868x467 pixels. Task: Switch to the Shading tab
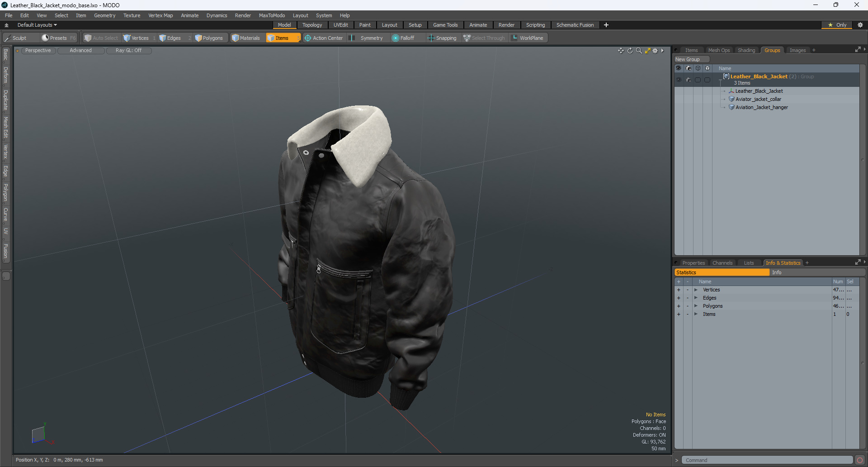pos(746,50)
